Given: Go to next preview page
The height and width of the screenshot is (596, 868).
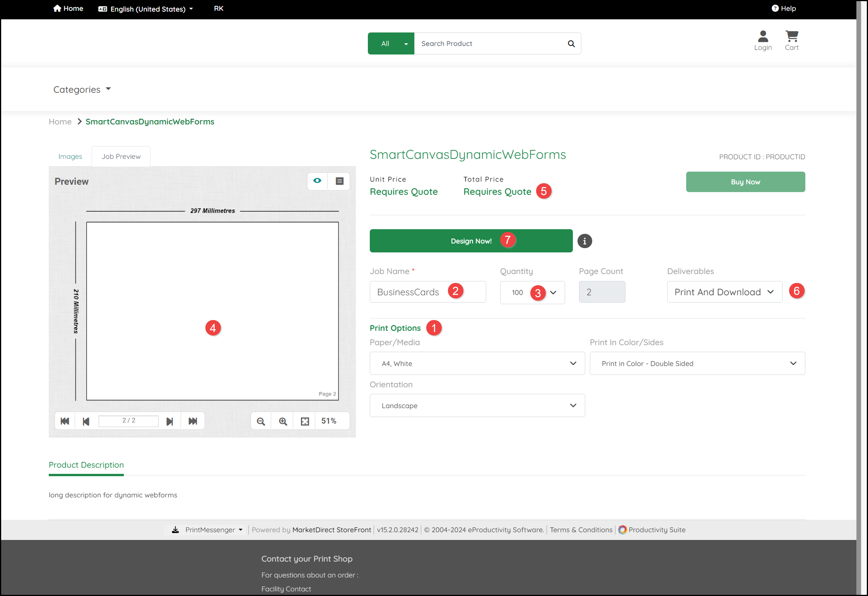Looking at the screenshot, I should [169, 421].
